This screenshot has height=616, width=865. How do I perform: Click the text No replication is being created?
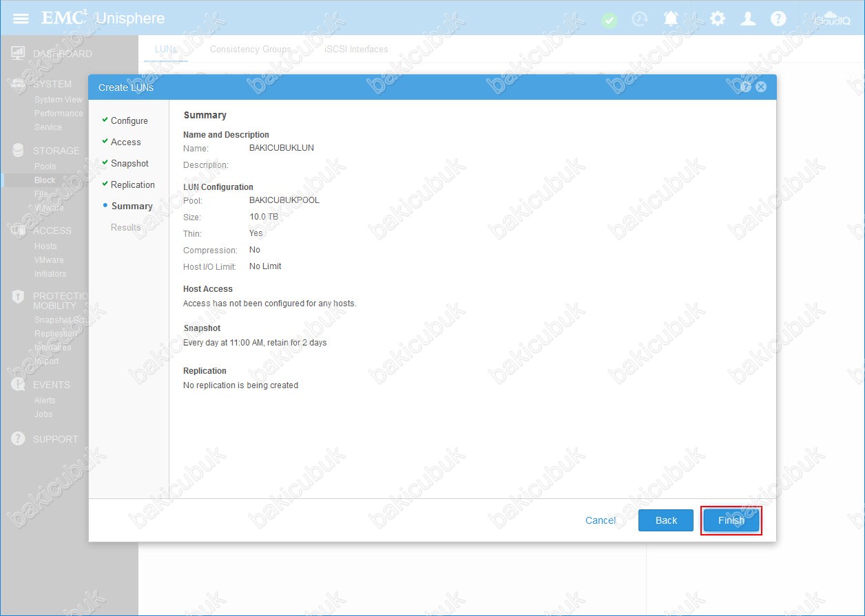click(x=241, y=385)
